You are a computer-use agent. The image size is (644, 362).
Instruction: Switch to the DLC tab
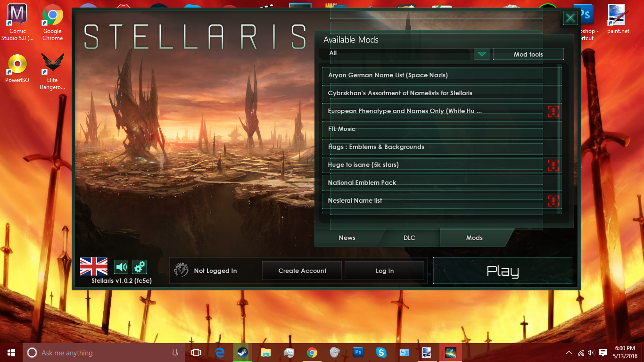409,238
